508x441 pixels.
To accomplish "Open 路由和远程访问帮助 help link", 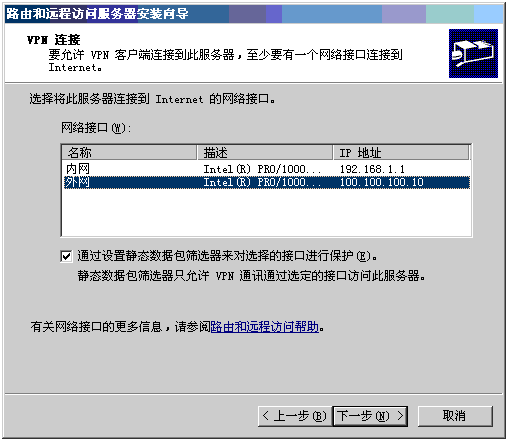I will 265,327.
